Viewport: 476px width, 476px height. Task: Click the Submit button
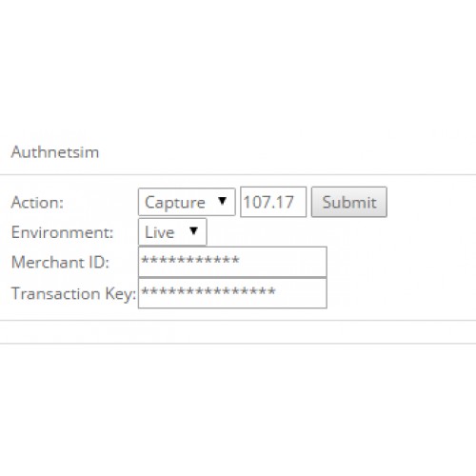coord(349,202)
